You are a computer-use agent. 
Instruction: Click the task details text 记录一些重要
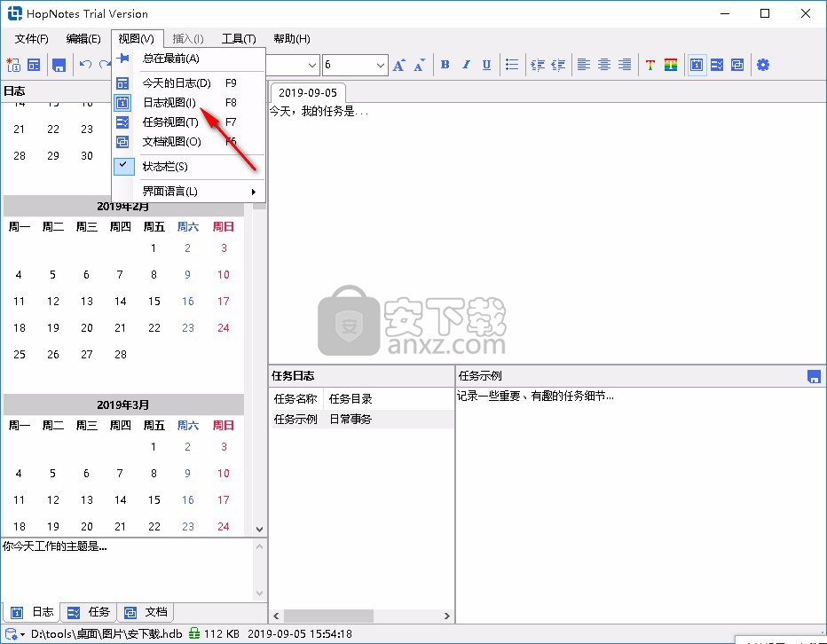tap(535, 397)
